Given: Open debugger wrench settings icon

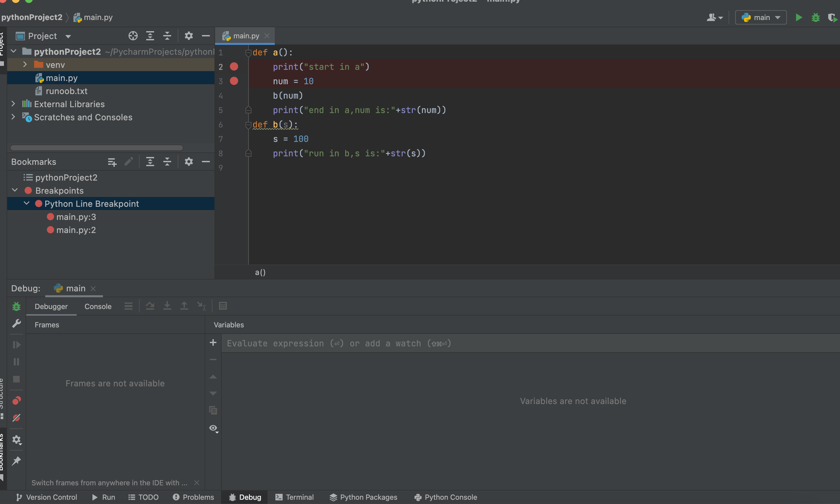Looking at the screenshot, I should 16,323.
